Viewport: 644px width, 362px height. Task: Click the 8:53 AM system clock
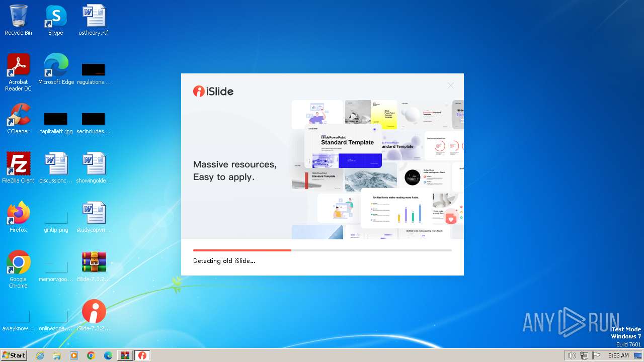click(x=618, y=355)
